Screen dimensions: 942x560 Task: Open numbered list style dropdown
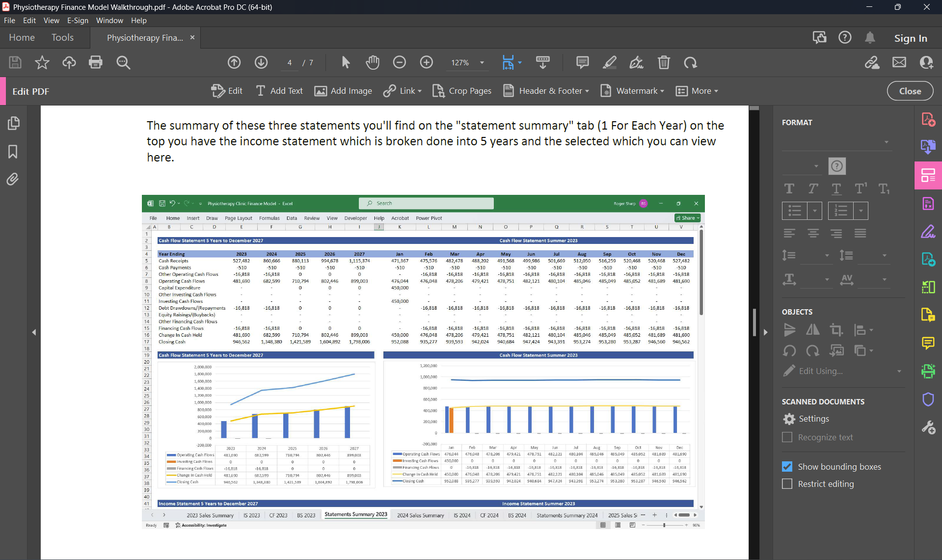coord(861,211)
